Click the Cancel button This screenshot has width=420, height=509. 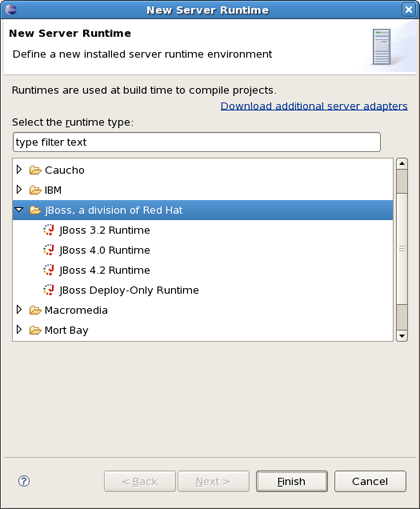pos(370,481)
